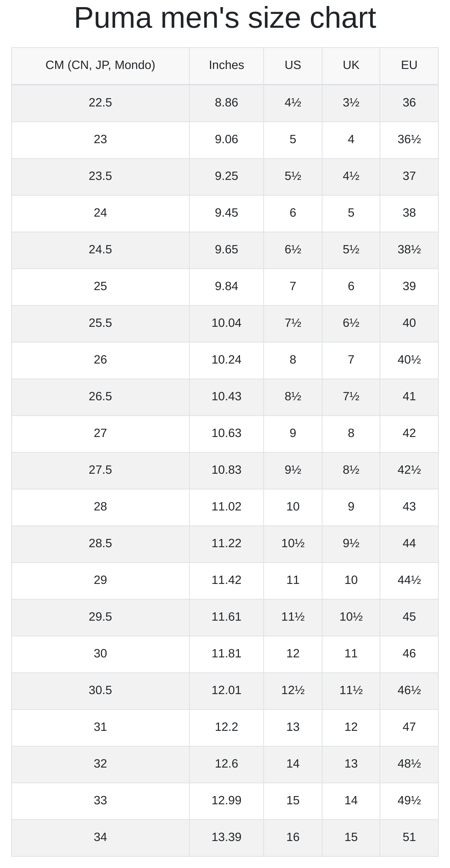This screenshot has height=868, width=450.
Task: Select the 9.06 inches cell
Action: pos(226,140)
